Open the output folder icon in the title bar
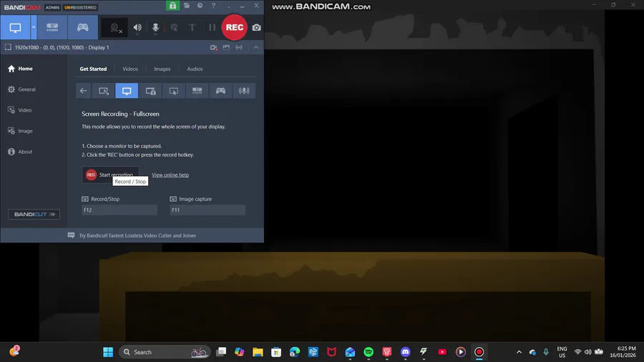This screenshot has height=362, width=644. 187,6
